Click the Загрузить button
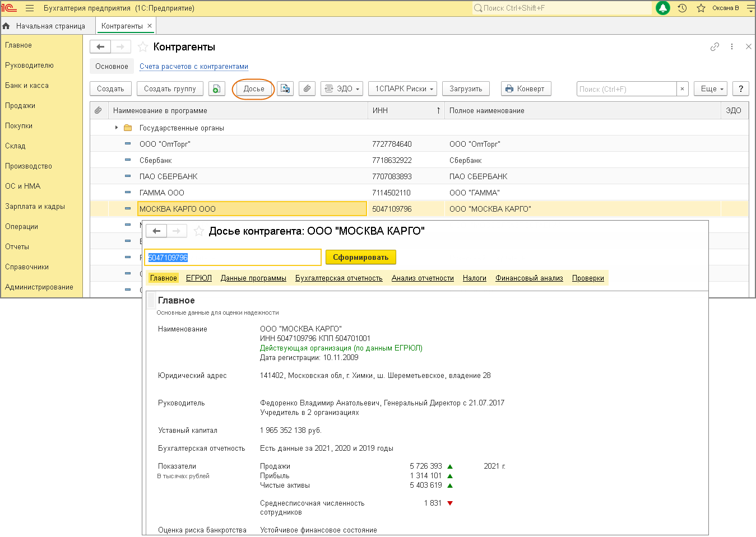 466,88
